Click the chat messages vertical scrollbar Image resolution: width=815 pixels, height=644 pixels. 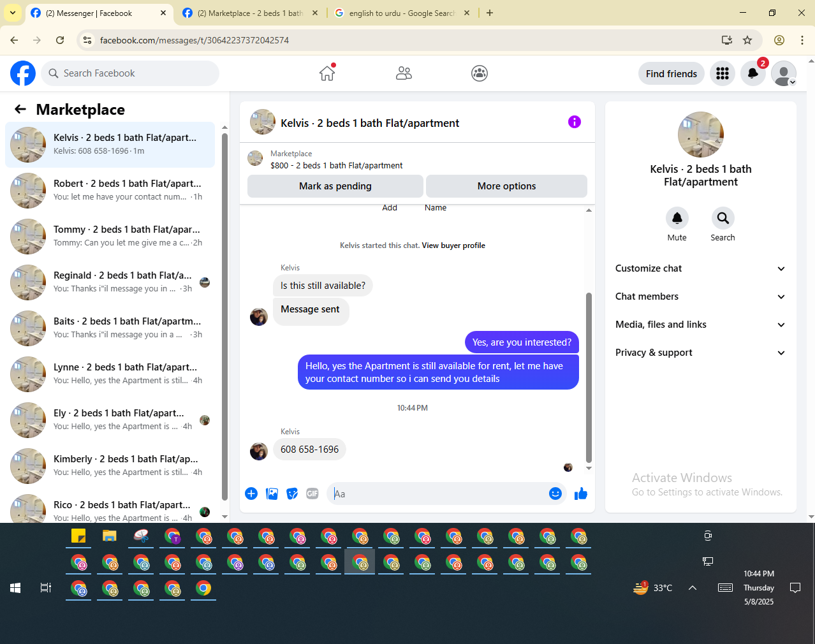(x=589, y=377)
